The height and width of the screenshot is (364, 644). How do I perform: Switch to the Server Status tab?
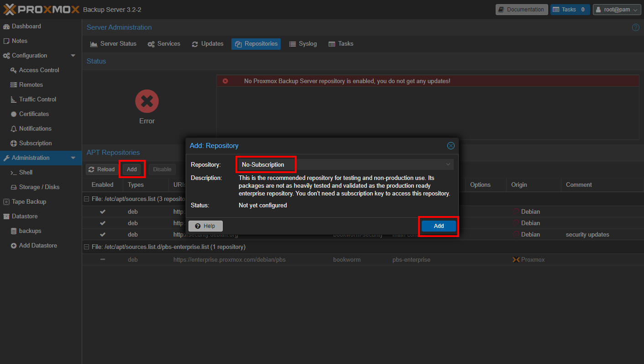[x=113, y=44]
